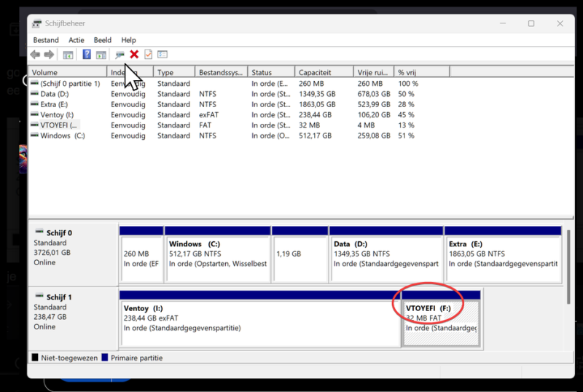Select the Extra (E:) partition block
Screen dimensions: 583x392
coord(503,255)
